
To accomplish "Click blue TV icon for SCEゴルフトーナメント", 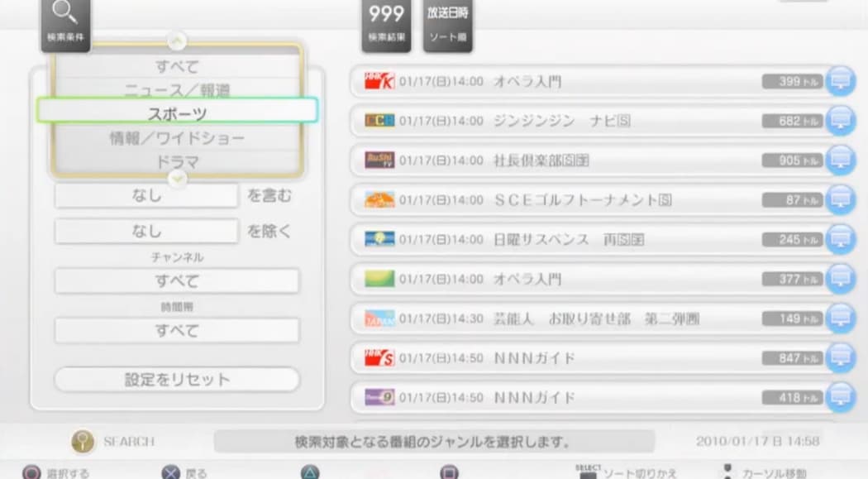I will tap(840, 200).
